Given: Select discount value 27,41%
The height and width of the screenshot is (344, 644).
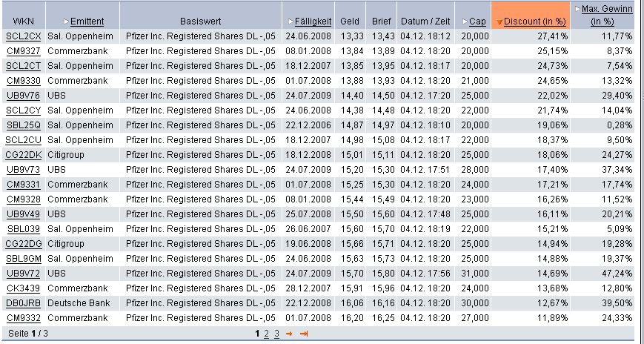Looking at the screenshot, I should click(552, 36).
